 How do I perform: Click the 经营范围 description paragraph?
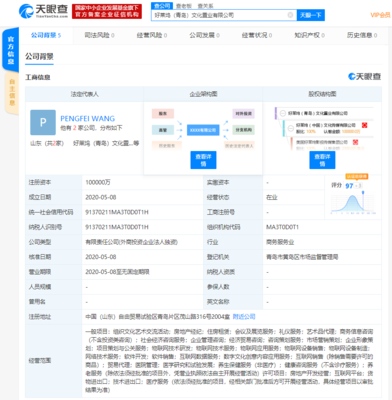tap(229, 361)
